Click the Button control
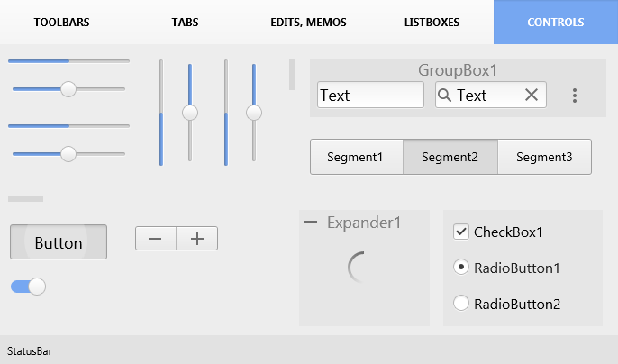This screenshot has height=364, width=618. pos(59,242)
